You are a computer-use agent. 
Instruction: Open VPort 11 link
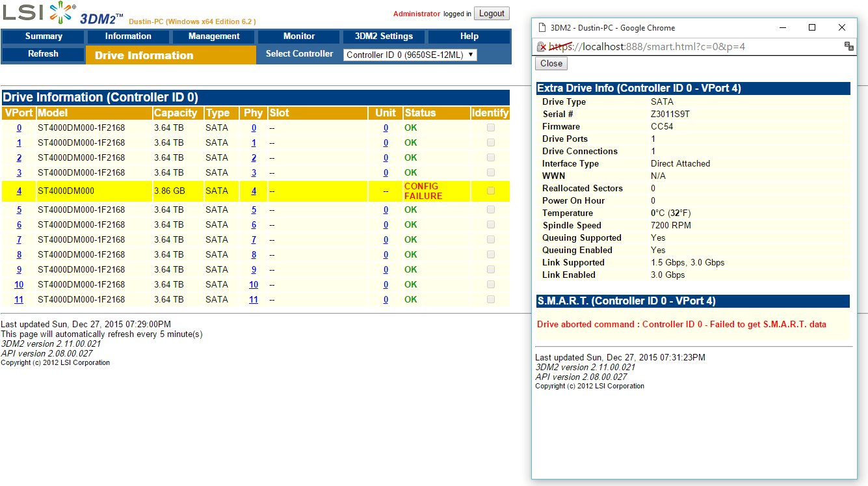[19, 299]
